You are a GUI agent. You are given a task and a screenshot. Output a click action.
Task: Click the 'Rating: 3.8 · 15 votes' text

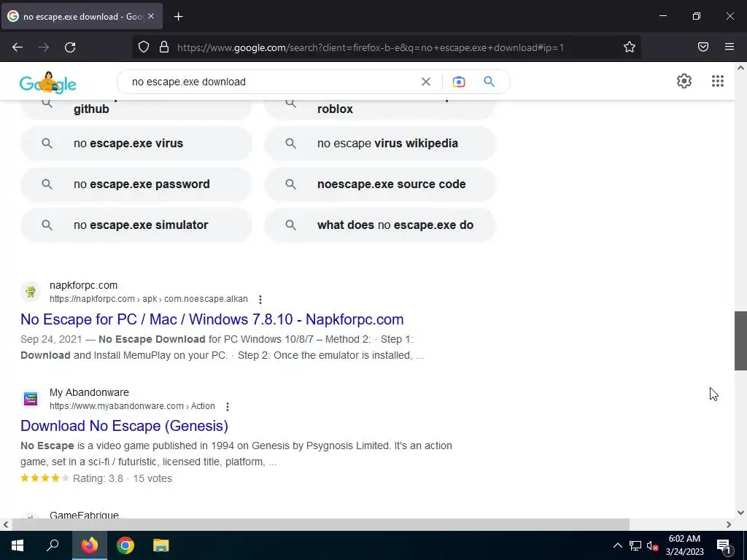(123, 478)
